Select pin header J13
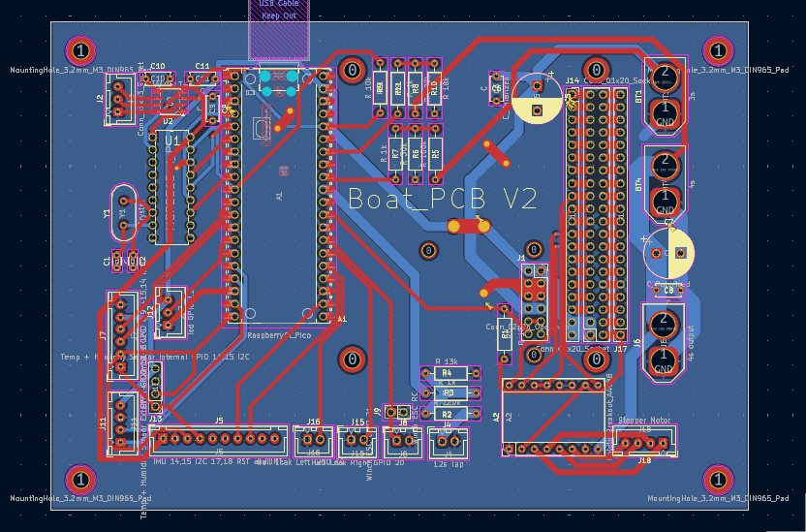The image size is (806, 532). [x=155, y=388]
